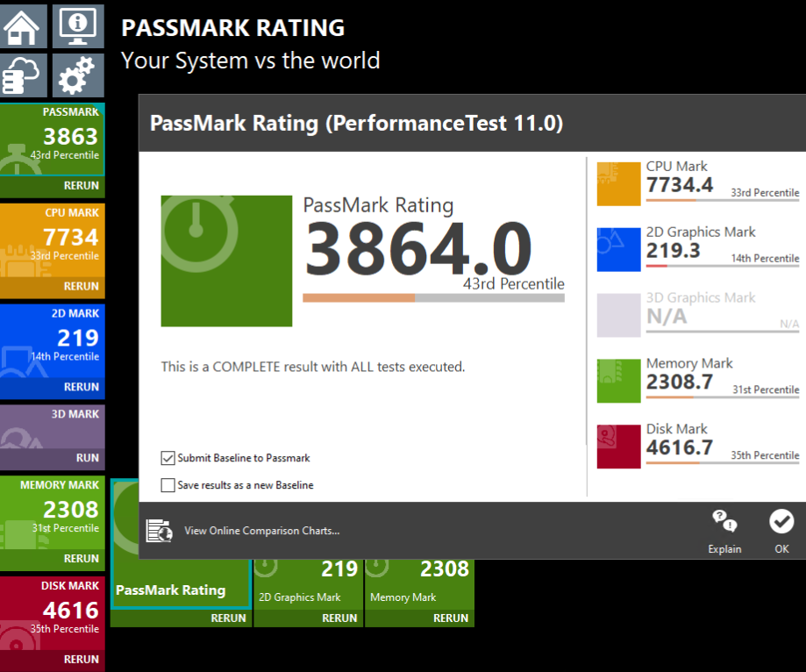Click the 2D Graphics Mark 14th percentile bar
This screenshot has height=672, width=806.
tap(722, 266)
